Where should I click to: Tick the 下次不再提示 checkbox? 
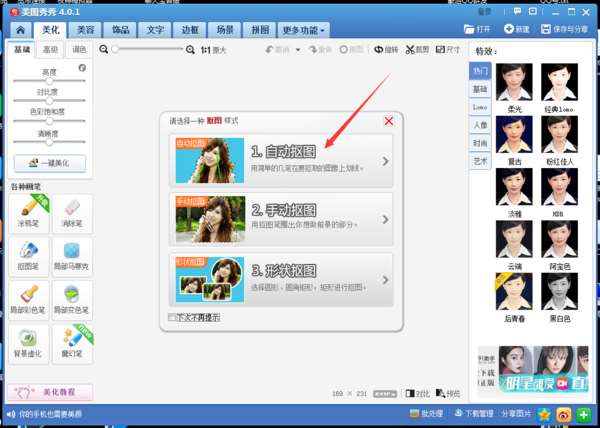172,317
